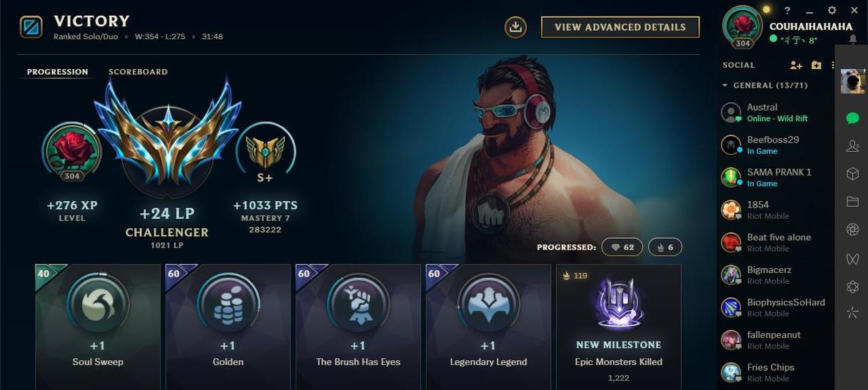Click the new folder icon in Social

(x=817, y=65)
